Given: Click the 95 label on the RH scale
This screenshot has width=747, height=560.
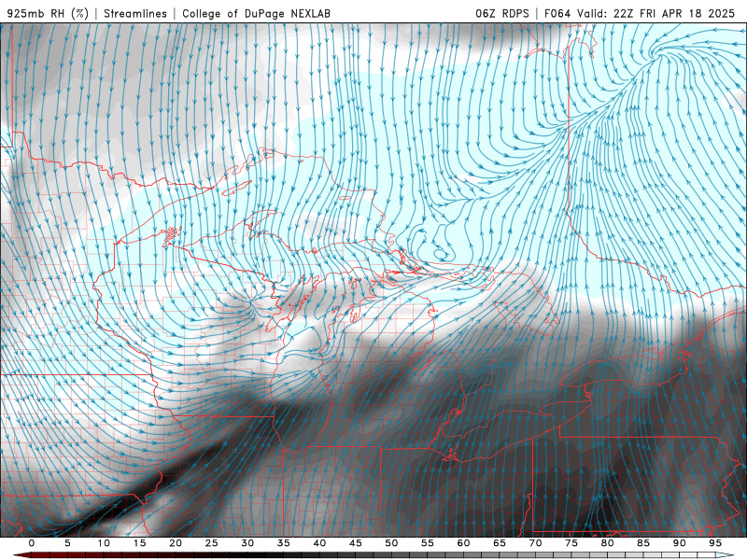Looking at the screenshot, I should click(x=715, y=543).
